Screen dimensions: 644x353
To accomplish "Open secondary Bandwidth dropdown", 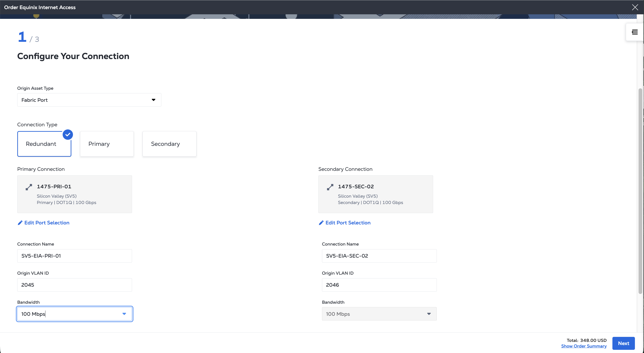I will [x=379, y=314].
